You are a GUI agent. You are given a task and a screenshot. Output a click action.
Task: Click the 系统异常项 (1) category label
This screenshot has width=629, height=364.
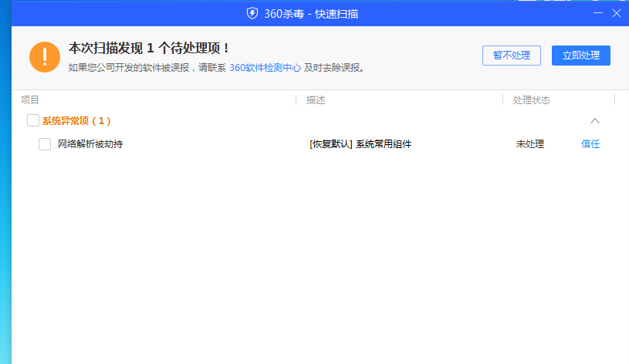[76, 121]
